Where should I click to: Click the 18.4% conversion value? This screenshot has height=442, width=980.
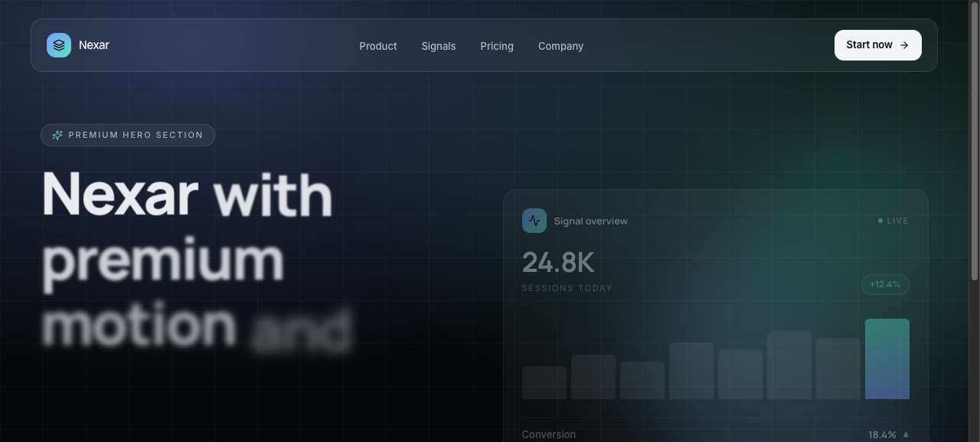(x=882, y=434)
